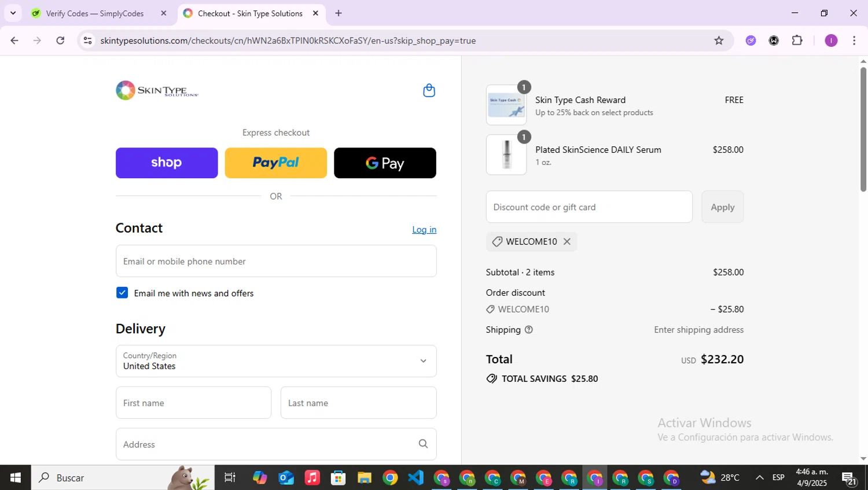The image size is (868, 490).
Task: Click the Log in link
Action: click(424, 230)
